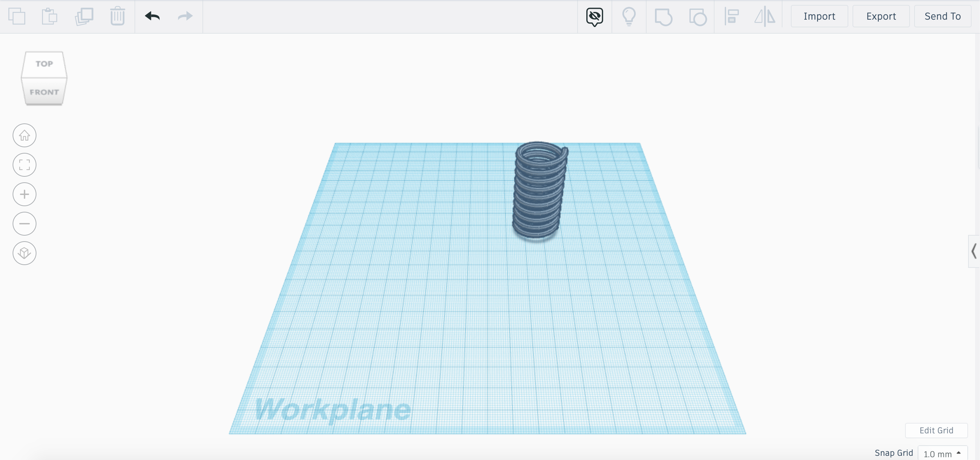Click the Home view reset icon

click(25, 135)
